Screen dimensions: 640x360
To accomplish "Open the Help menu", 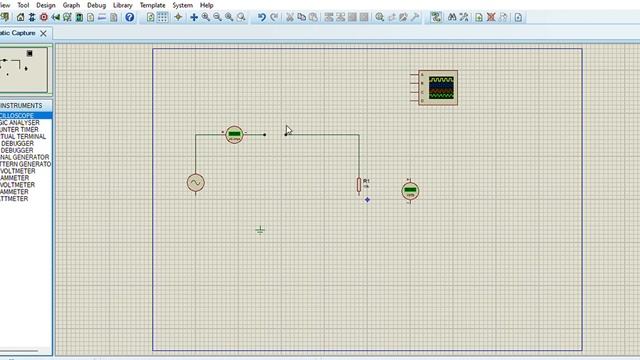I will point(207,5).
